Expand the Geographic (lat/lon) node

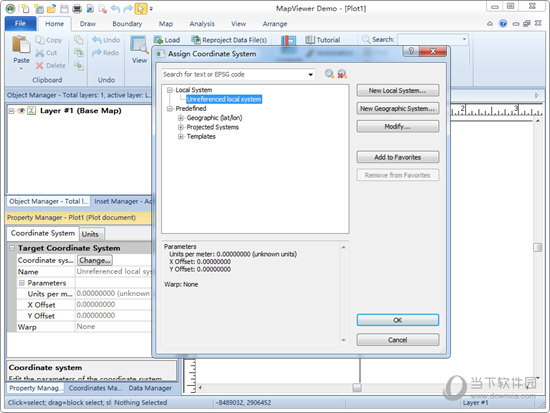[181, 118]
